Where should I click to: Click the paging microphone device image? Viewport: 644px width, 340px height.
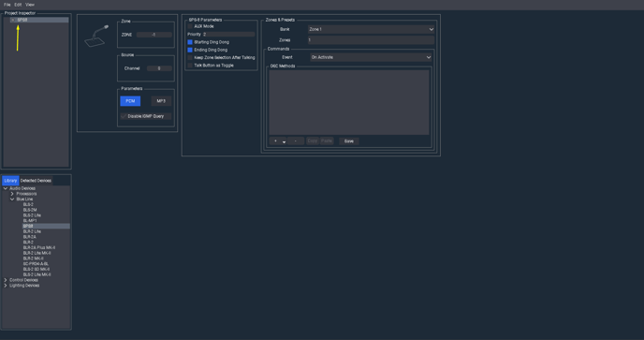pos(96,36)
